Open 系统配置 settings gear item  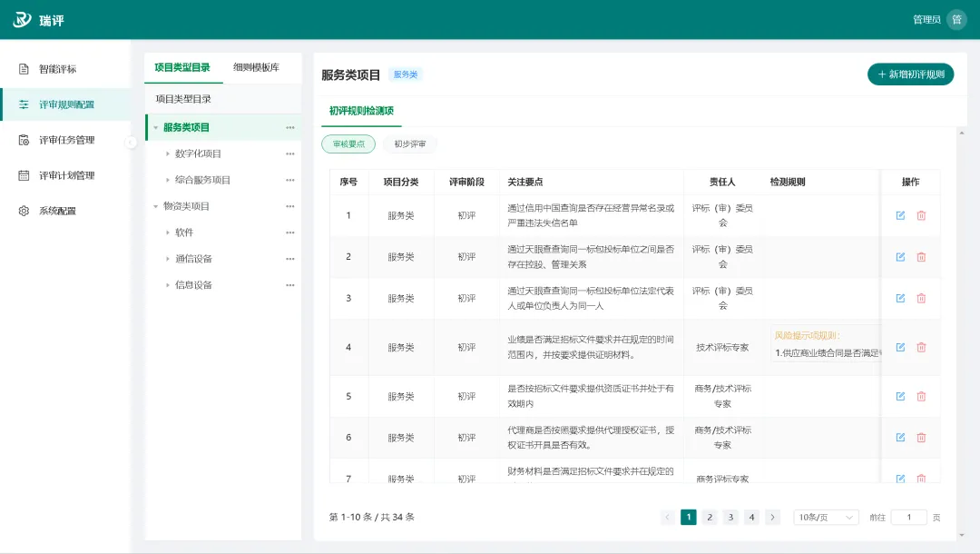(65, 211)
